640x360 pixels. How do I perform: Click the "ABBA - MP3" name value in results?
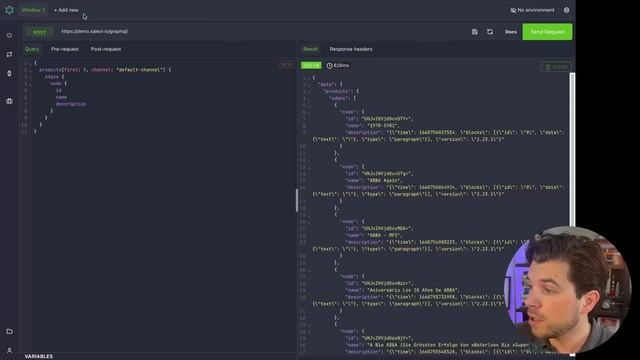[x=384, y=236]
